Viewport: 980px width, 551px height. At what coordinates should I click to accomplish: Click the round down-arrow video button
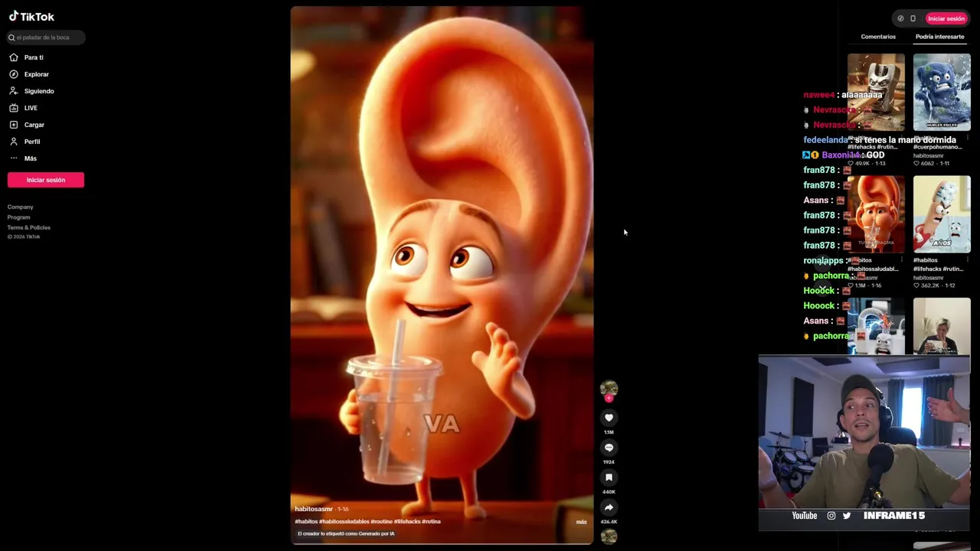click(x=824, y=287)
